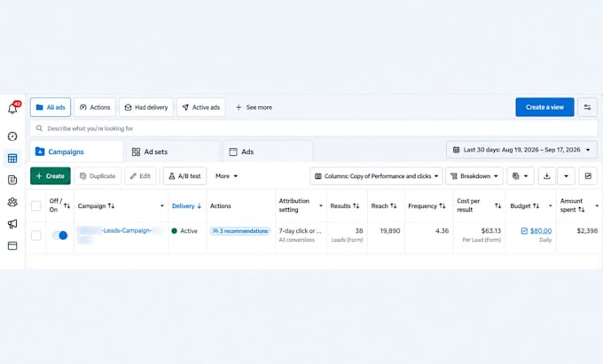Open the advertising megaphone sidebar icon
Image resolution: width=603 pixels, height=364 pixels.
pos(12,224)
